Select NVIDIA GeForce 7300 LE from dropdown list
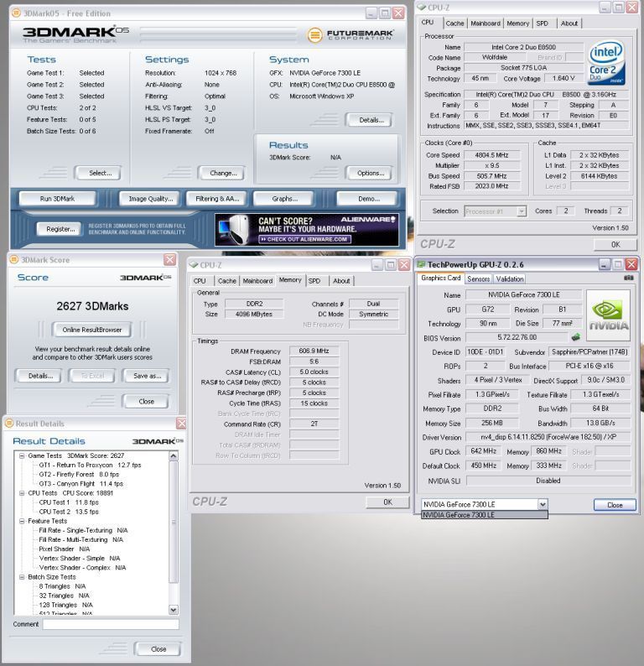 click(485, 515)
